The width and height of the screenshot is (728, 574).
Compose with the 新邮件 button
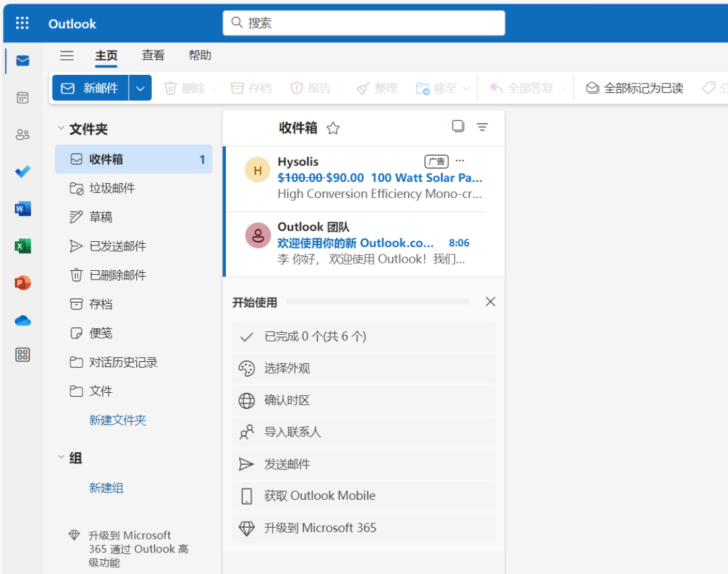(90, 88)
